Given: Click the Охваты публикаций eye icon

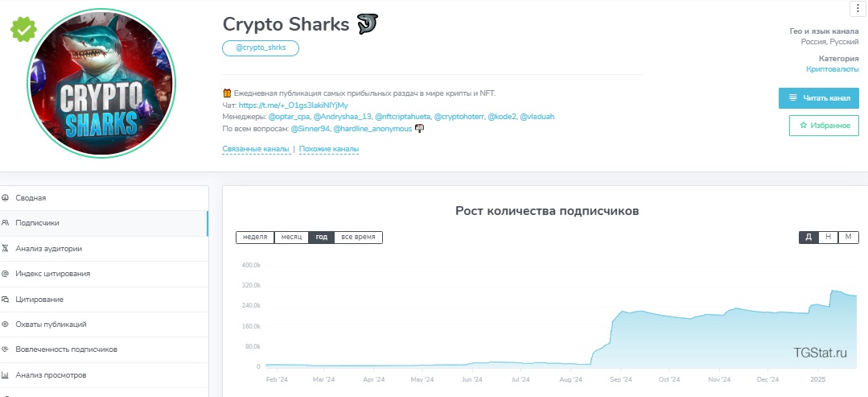Looking at the screenshot, I should click(x=5, y=325).
